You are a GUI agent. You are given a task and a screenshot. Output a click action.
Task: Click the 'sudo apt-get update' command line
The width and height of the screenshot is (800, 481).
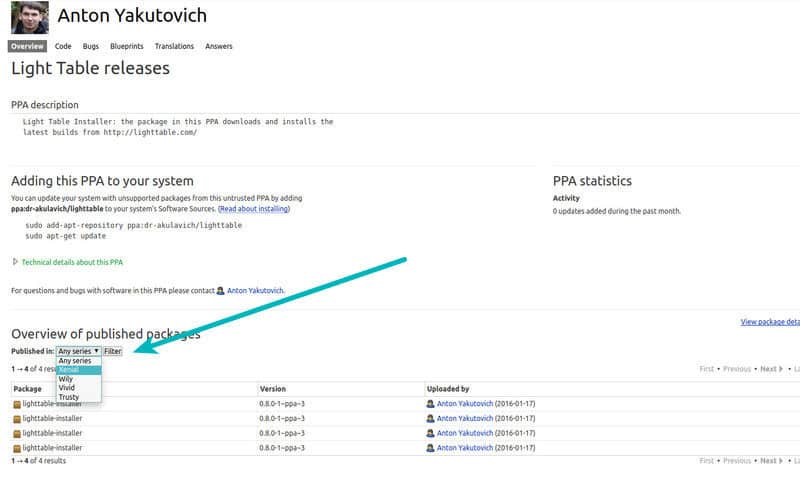tap(66, 236)
